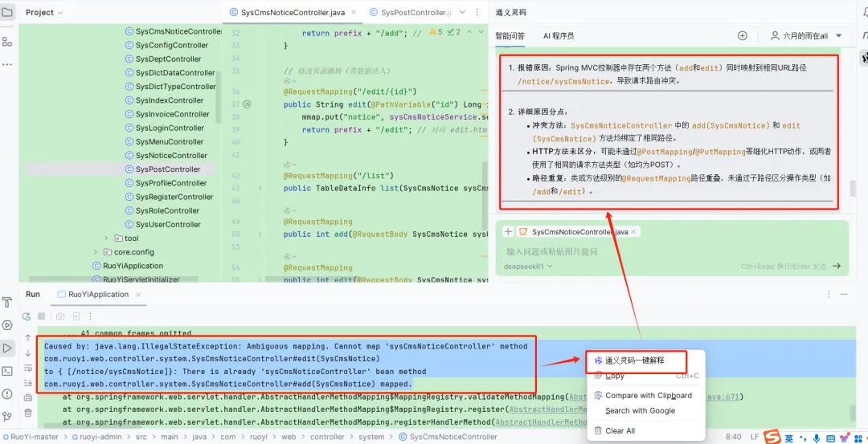Switch to the AI 程序员 tab

559,36
